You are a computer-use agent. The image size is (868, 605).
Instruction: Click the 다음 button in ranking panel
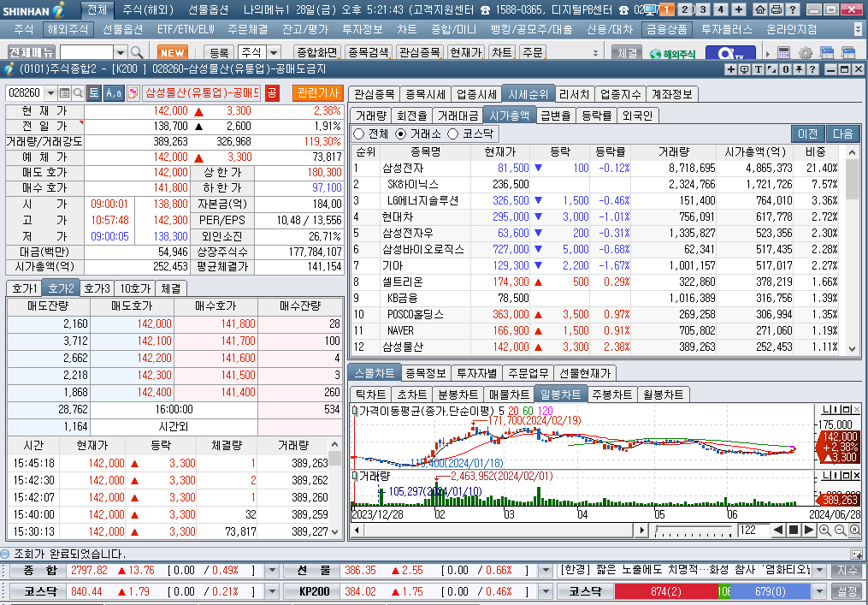[x=843, y=133]
